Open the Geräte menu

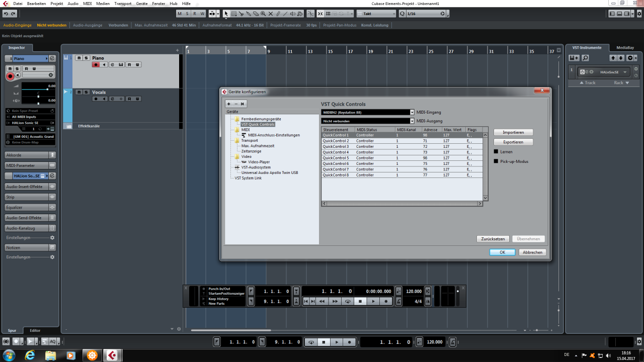(142, 4)
